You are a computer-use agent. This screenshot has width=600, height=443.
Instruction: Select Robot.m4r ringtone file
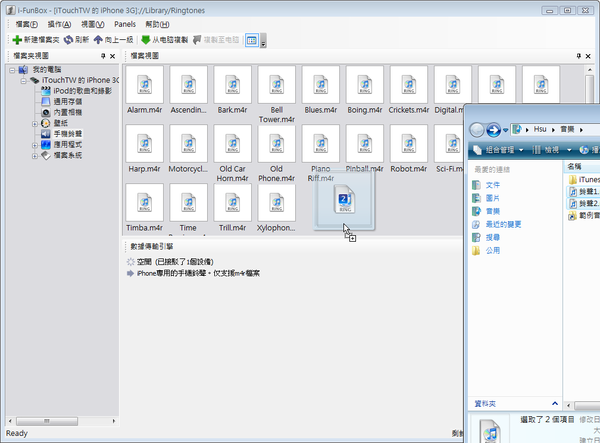(x=409, y=149)
